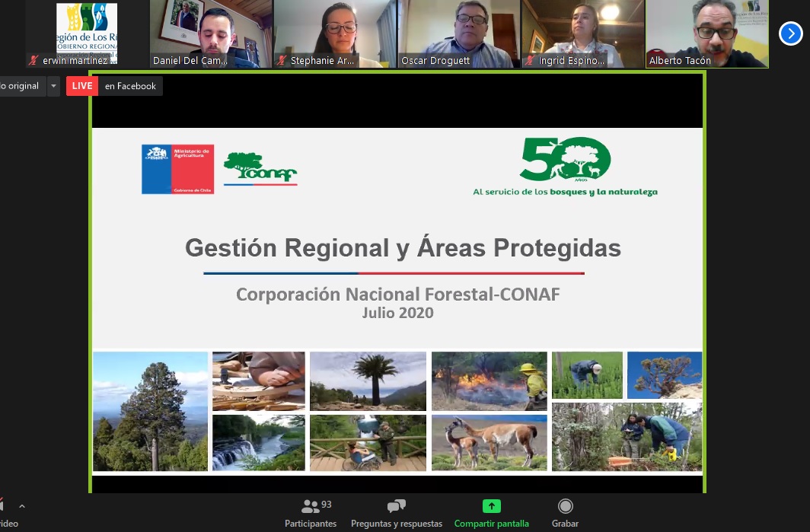Click the green Compartir pantalla icon

tap(491, 506)
